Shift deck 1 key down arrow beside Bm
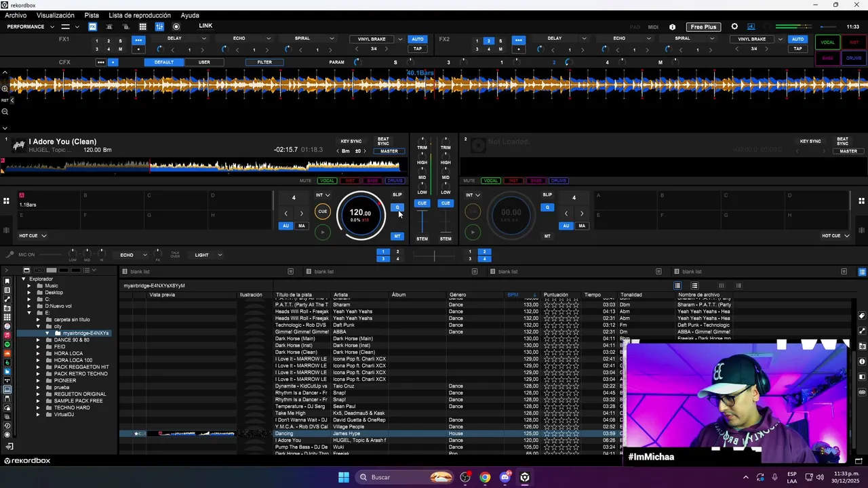 point(336,151)
